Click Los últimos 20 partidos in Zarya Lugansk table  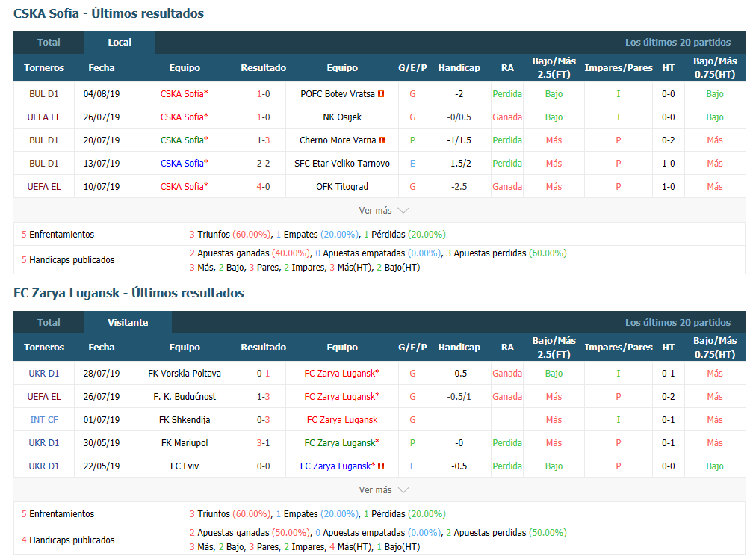pos(678,322)
